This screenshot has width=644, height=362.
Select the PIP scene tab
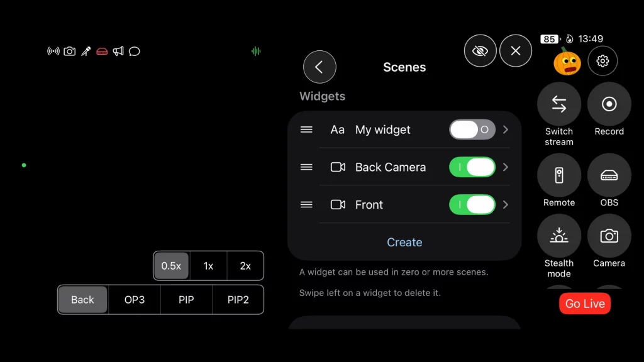coord(186,300)
